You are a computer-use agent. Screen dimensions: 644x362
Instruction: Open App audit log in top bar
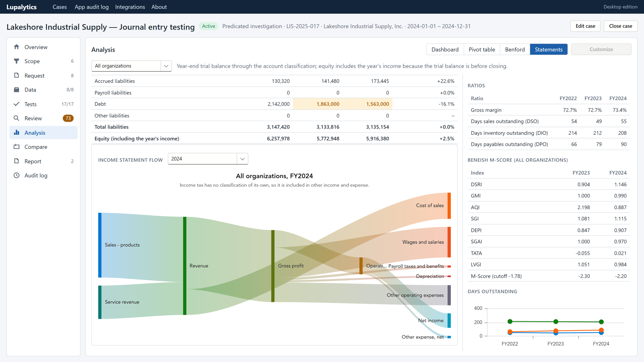click(92, 7)
